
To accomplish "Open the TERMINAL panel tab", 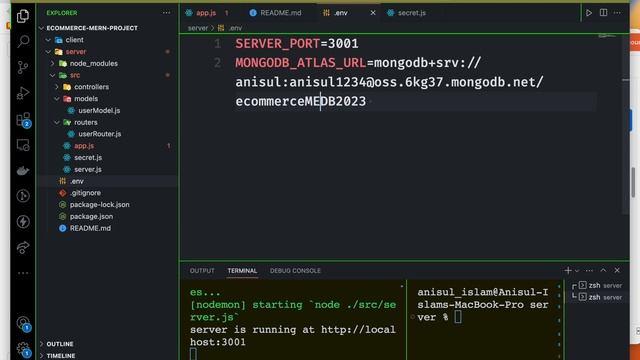I will pos(242,271).
